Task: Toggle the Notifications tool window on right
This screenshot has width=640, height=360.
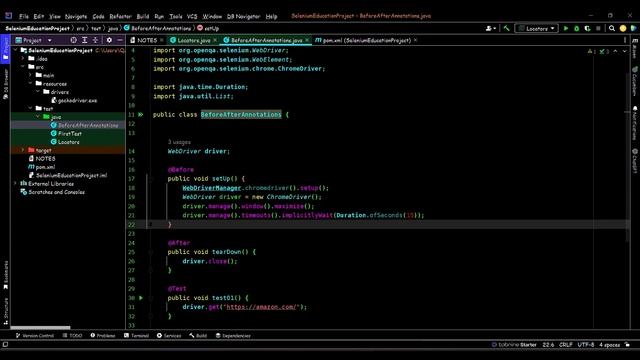Action: (x=635, y=123)
